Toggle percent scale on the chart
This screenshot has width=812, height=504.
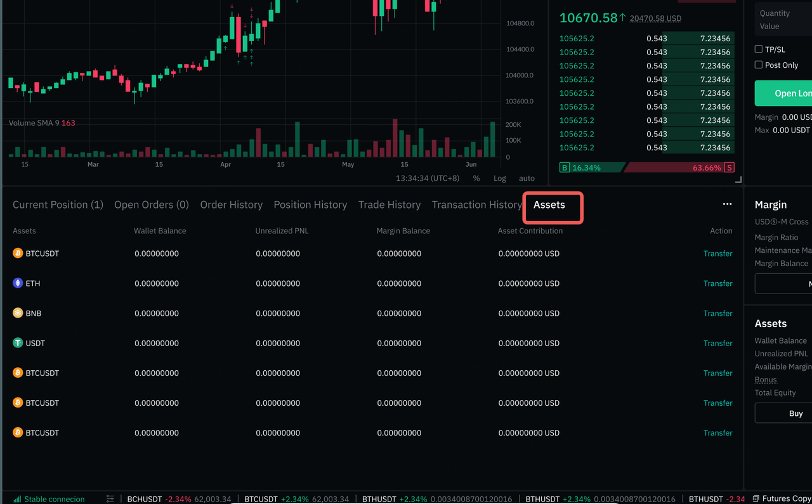click(476, 178)
